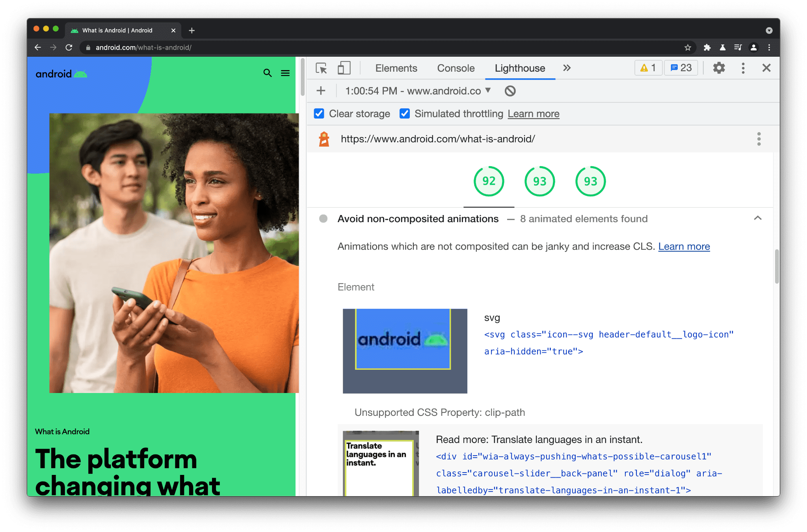Click Learn more link for CLS animations
The image size is (807, 532).
click(x=684, y=247)
